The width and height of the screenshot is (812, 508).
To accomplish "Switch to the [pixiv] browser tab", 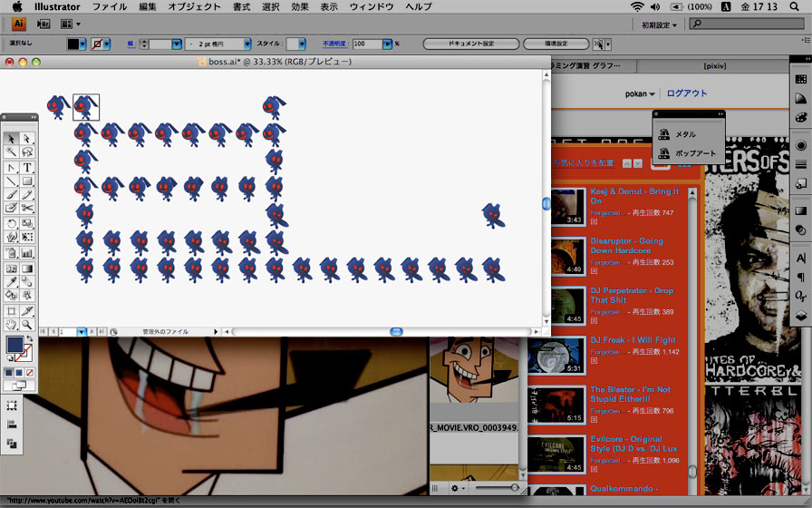I will pos(715,66).
